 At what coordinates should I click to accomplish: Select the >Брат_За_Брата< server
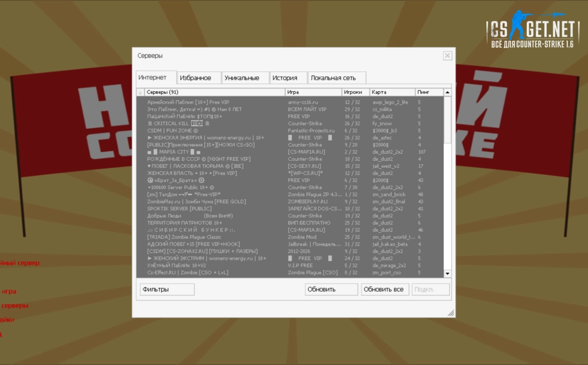coord(290,180)
